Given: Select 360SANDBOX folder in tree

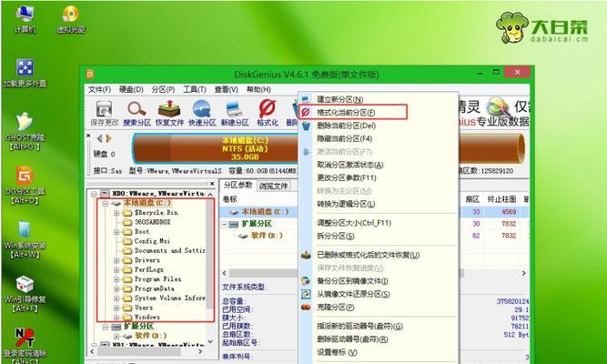Looking at the screenshot, I should (x=153, y=222).
